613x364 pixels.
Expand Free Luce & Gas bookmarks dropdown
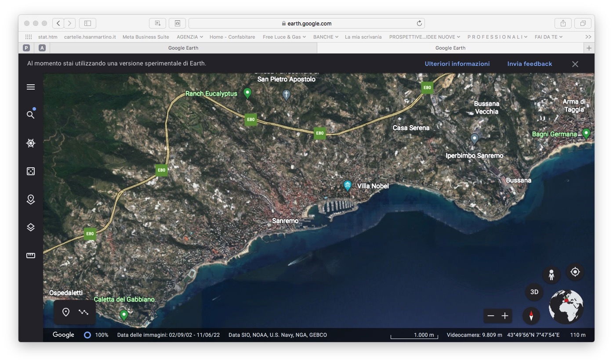285,37
